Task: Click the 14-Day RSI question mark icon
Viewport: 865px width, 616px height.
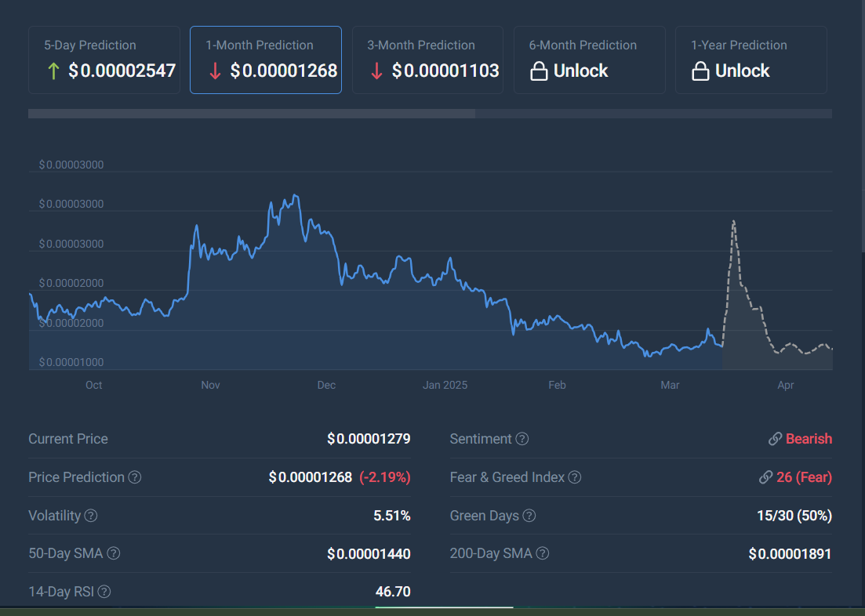Action: coord(104,592)
